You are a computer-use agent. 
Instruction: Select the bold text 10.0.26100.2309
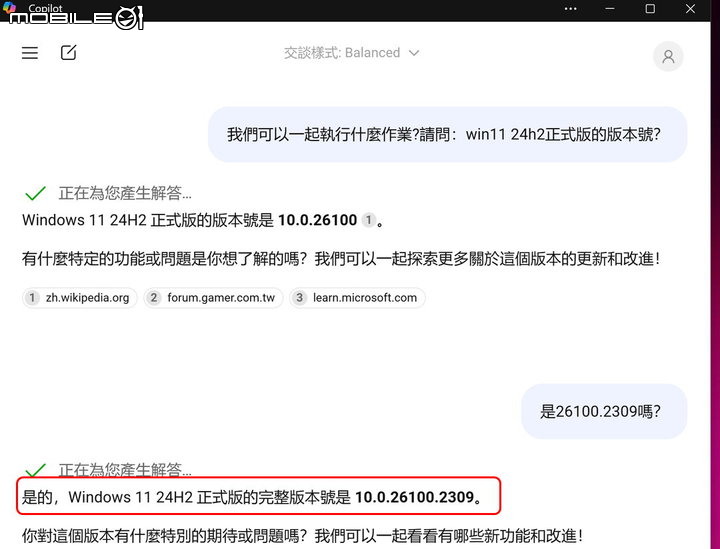[414, 497]
